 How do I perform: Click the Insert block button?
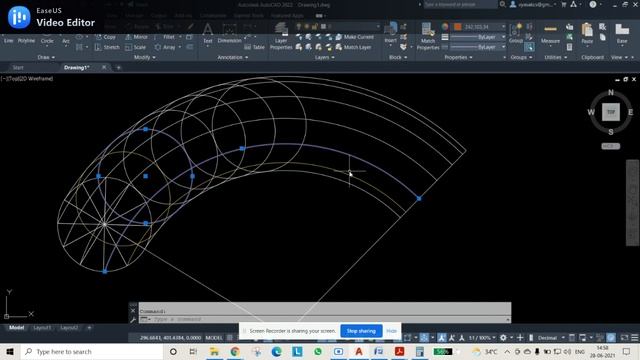pos(391,33)
